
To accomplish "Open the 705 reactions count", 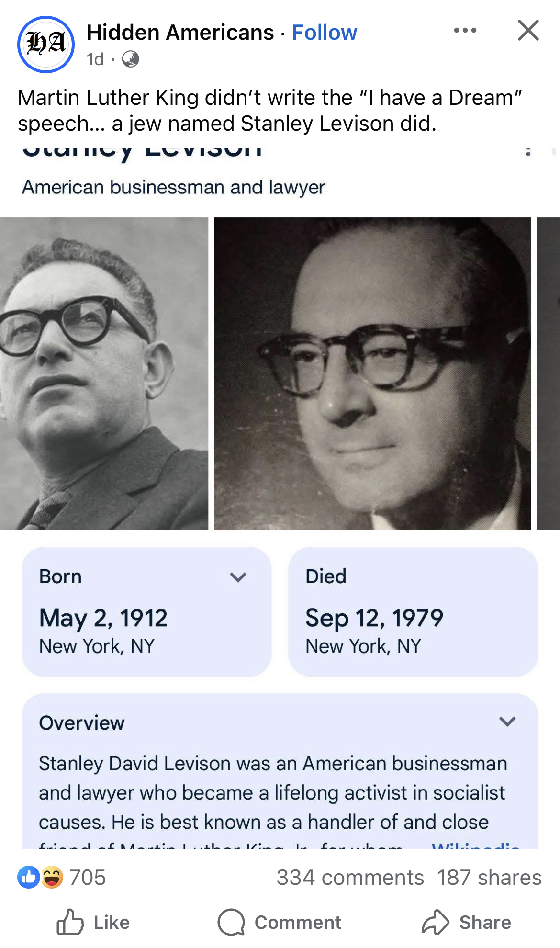I will click(88, 878).
